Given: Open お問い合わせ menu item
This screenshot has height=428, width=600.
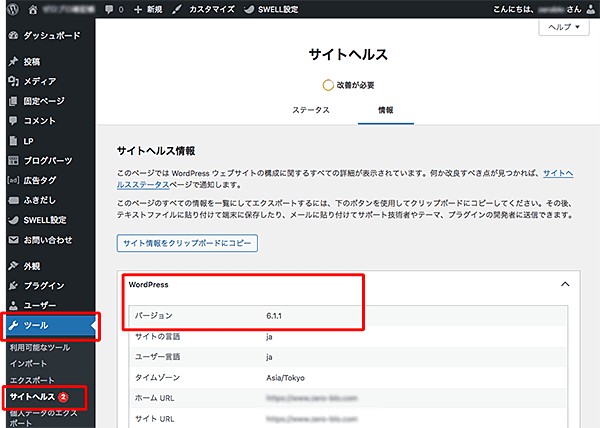Looking at the screenshot, I should pos(48,240).
